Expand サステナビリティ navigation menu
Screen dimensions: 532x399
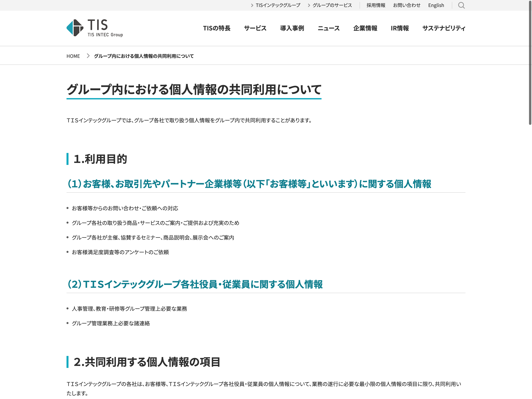pos(444,28)
